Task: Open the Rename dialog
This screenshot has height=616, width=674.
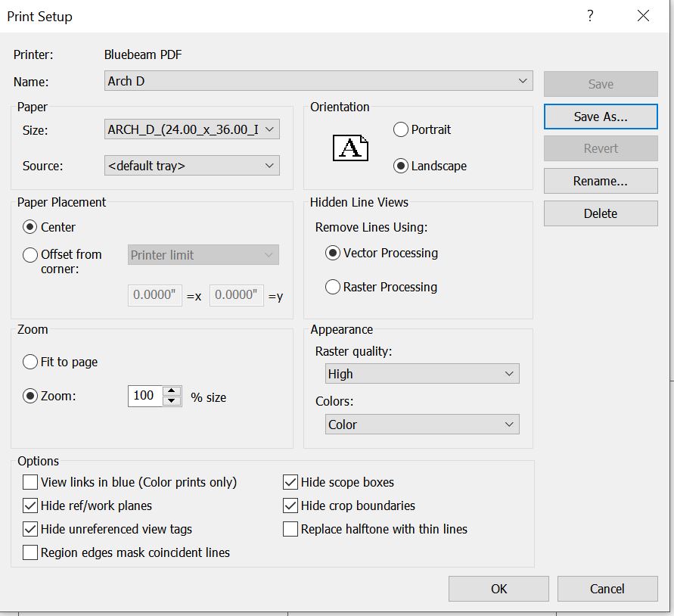Action: pyautogui.click(x=600, y=181)
